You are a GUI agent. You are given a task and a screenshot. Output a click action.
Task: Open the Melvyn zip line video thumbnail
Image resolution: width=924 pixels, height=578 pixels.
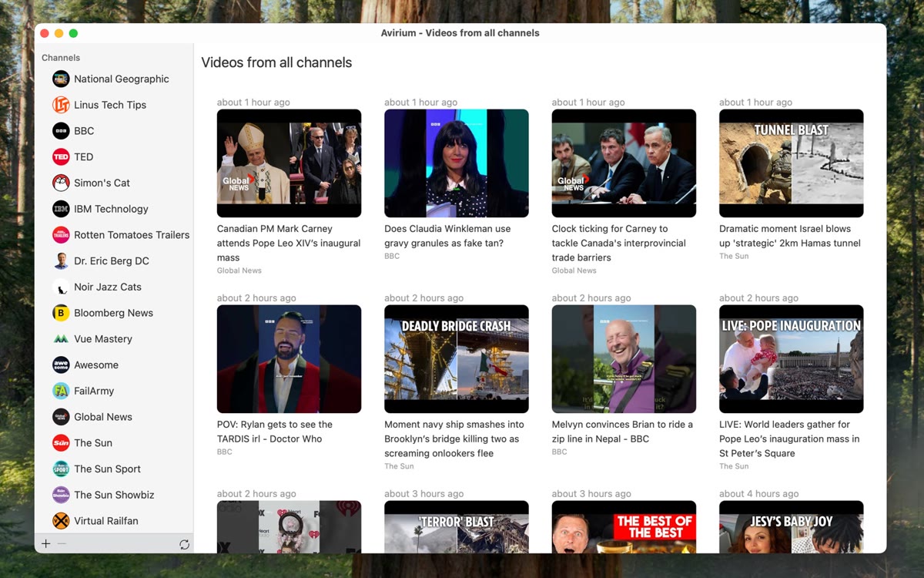tap(624, 359)
